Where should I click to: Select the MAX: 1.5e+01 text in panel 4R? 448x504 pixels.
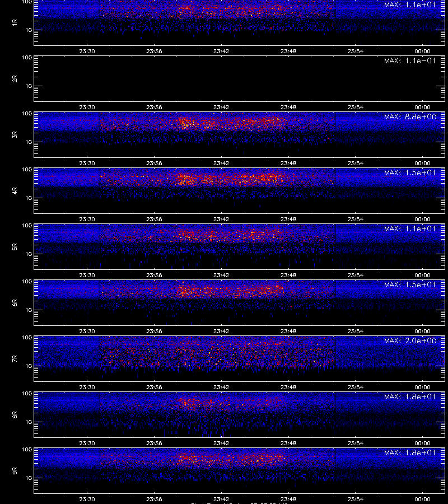coord(410,172)
